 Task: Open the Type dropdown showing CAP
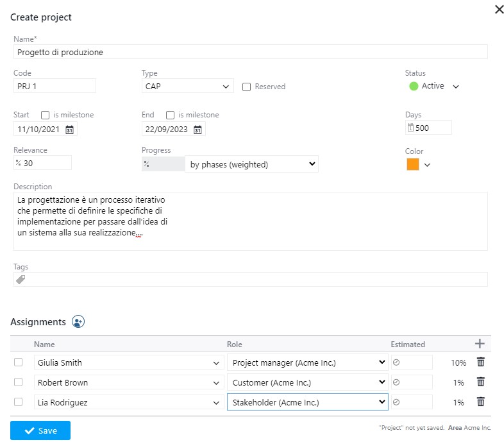point(187,86)
